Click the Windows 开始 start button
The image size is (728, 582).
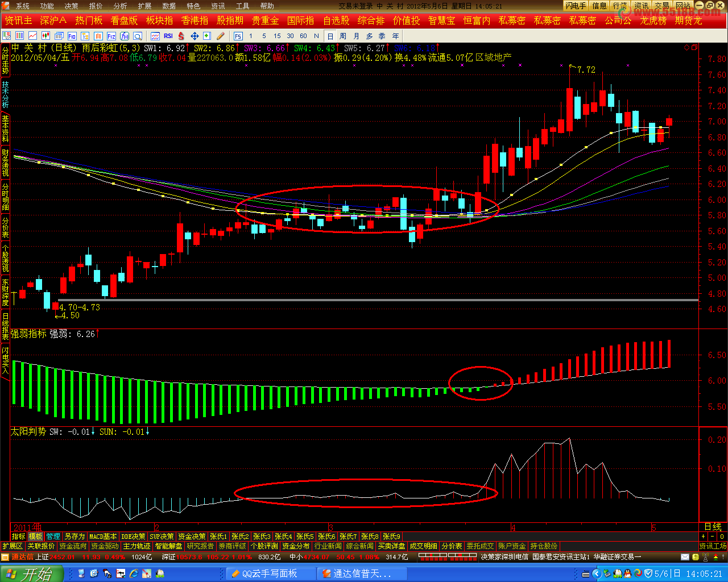[31, 573]
